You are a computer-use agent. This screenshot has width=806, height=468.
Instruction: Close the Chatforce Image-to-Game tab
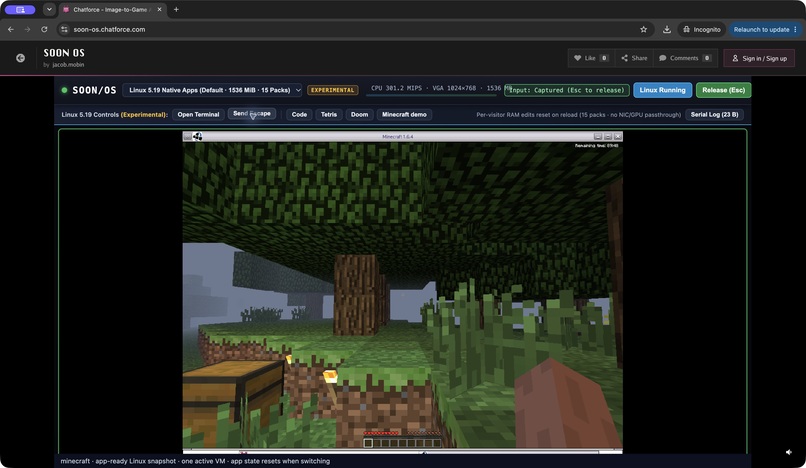159,9
